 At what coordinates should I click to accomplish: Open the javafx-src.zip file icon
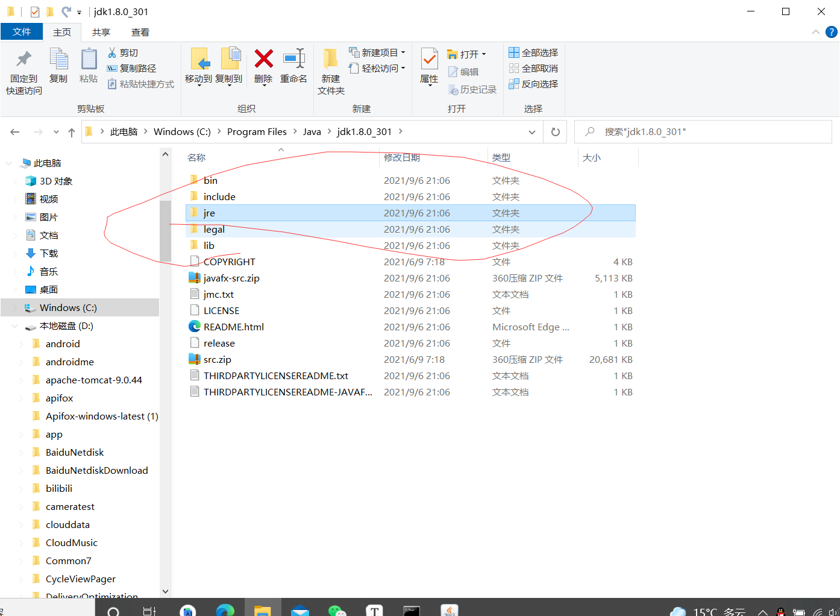(194, 278)
